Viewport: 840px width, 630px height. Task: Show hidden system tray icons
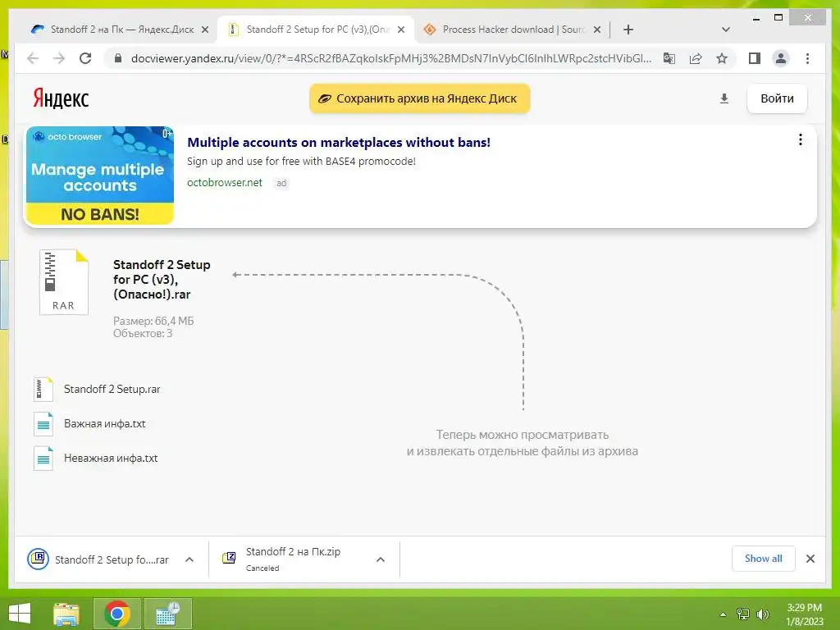(723, 614)
